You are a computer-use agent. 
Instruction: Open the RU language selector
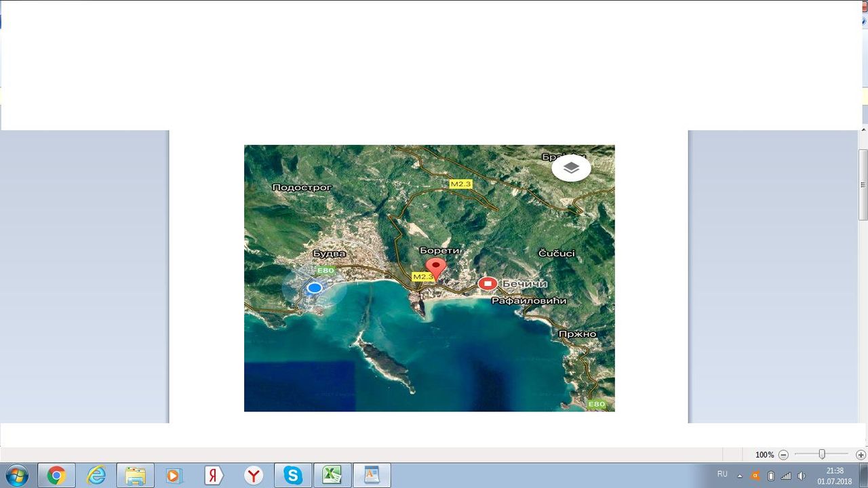pos(722,474)
